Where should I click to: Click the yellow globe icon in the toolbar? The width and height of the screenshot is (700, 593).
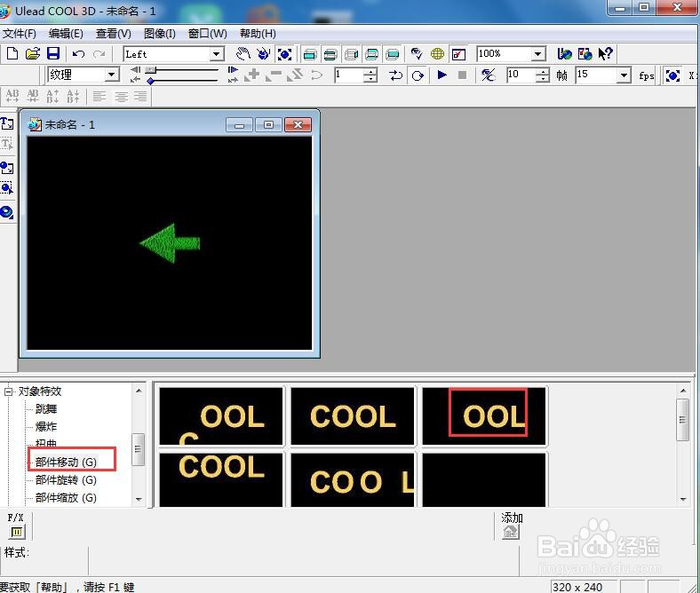(x=437, y=54)
